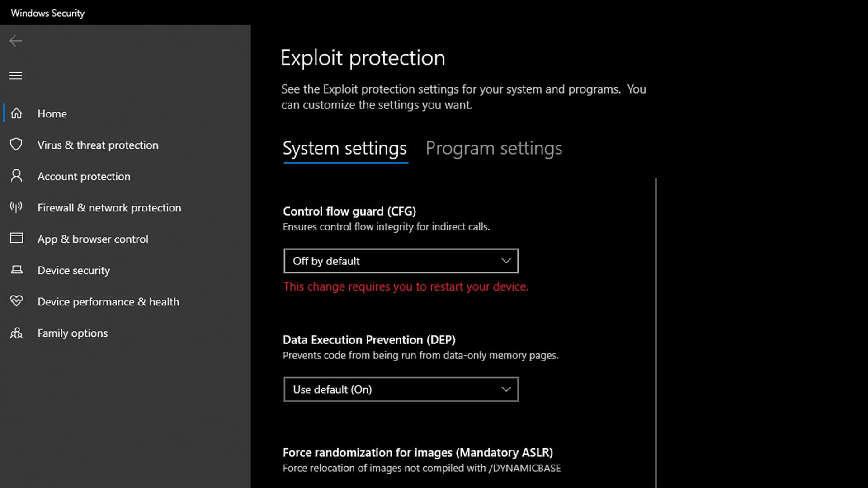Open Account protection section
Image resolution: width=868 pixels, height=488 pixels.
84,177
